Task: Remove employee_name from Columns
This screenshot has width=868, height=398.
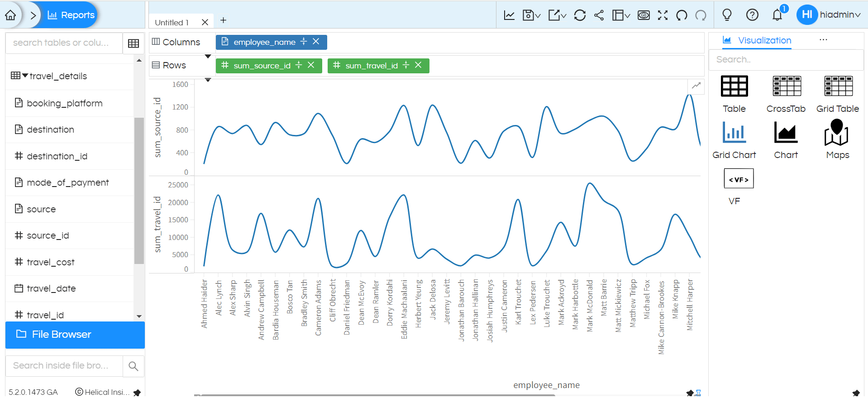Action: coord(316,42)
